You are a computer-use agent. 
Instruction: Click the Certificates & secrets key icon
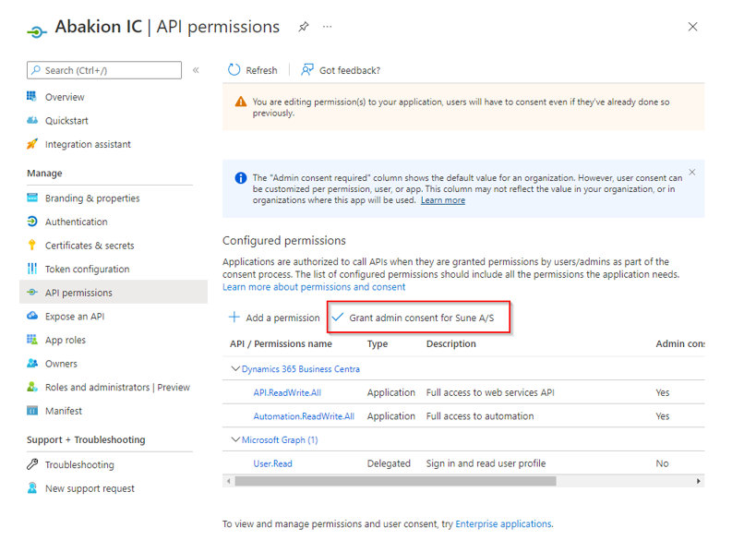coord(31,245)
